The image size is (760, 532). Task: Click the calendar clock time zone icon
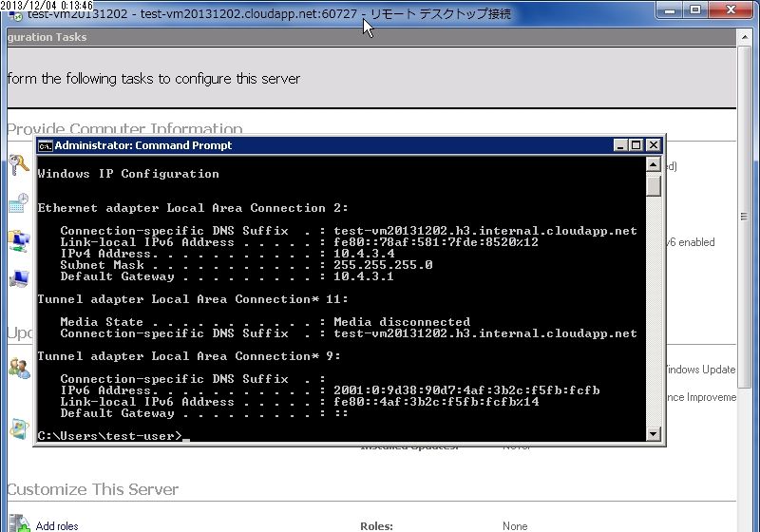[19, 202]
